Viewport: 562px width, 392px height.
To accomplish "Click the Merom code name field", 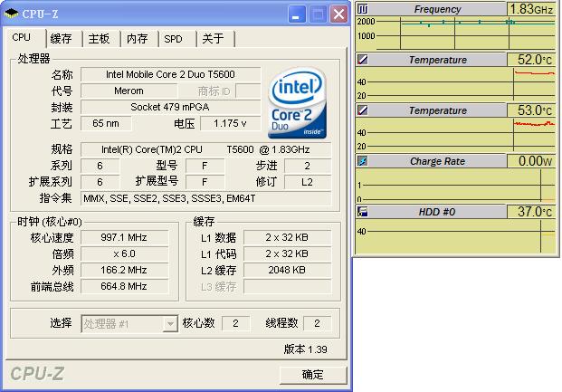I will click(x=129, y=91).
